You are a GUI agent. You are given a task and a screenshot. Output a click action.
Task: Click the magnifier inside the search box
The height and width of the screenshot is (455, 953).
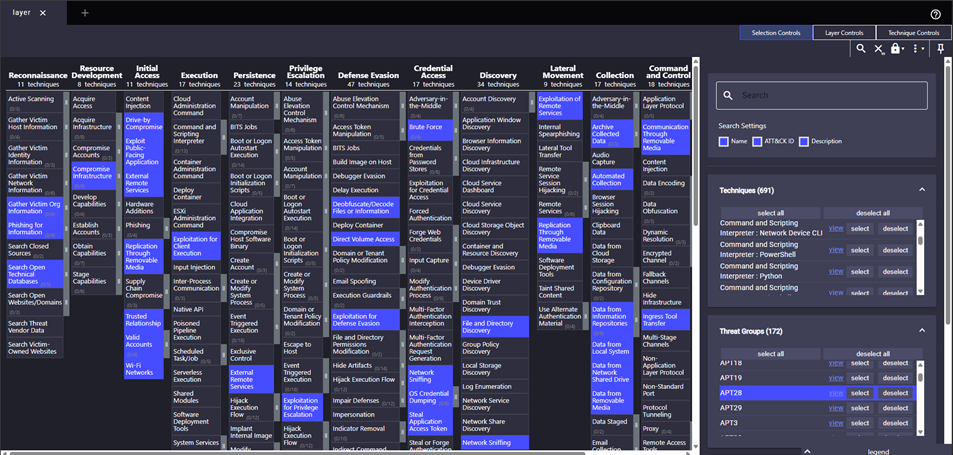coord(730,96)
